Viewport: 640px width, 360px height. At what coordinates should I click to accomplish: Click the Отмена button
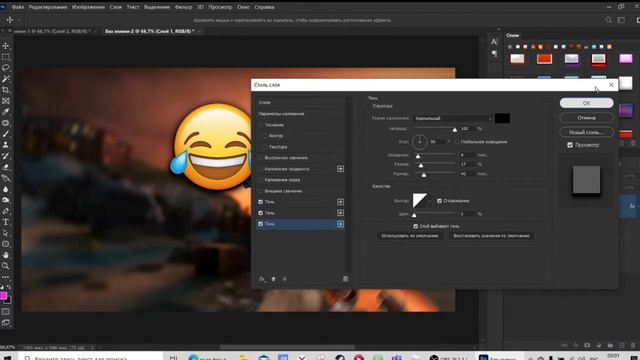point(587,118)
